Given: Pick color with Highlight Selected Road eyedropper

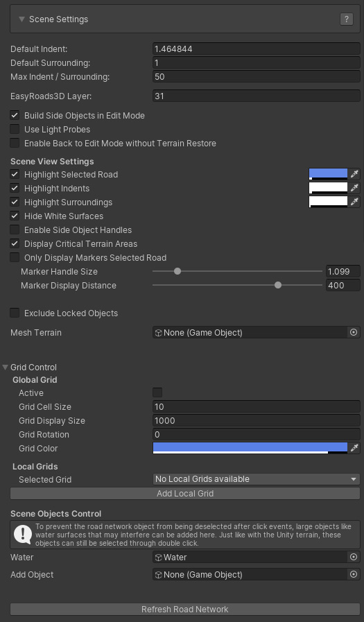Looking at the screenshot, I should point(354,174).
